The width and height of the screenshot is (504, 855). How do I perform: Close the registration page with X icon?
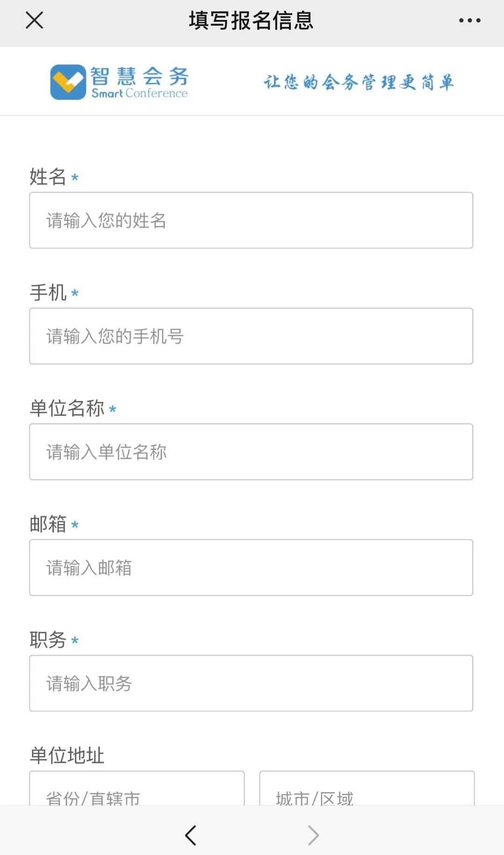click(x=35, y=21)
